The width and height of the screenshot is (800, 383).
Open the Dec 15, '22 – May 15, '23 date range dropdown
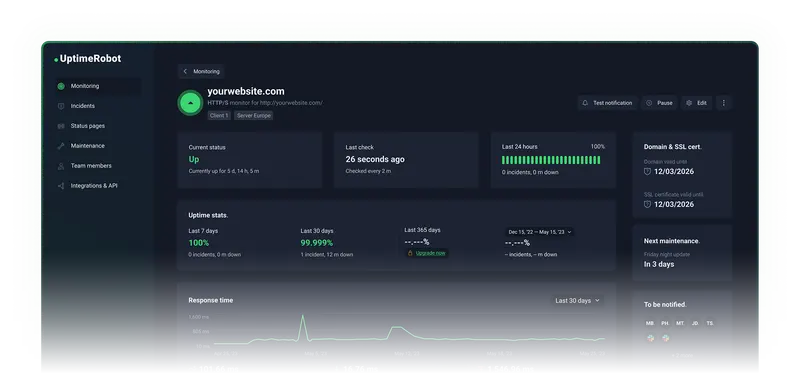point(540,232)
